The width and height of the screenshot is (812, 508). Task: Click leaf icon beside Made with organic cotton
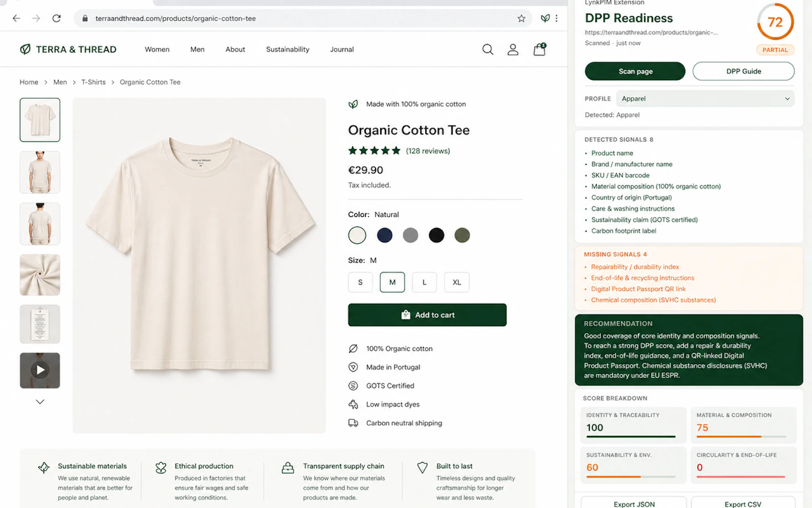click(x=353, y=104)
